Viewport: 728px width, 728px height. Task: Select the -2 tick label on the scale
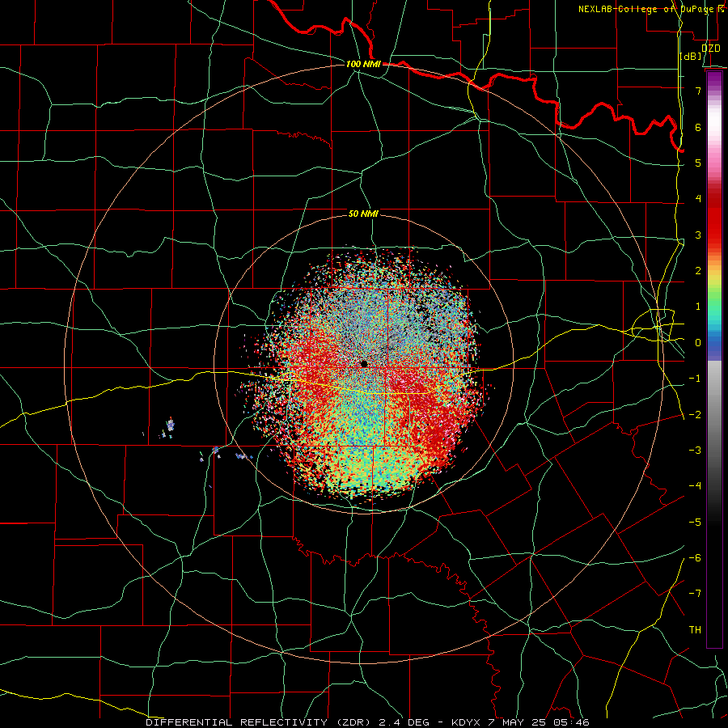[x=695, y=414]
